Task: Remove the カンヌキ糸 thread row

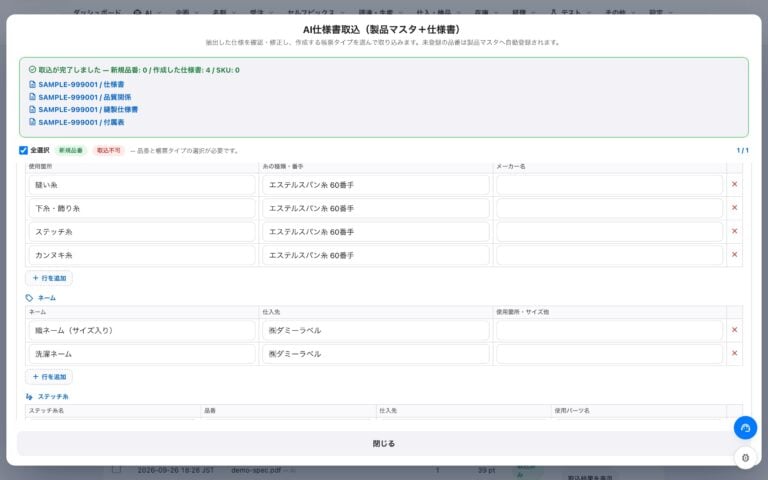Action: [734, 255]
